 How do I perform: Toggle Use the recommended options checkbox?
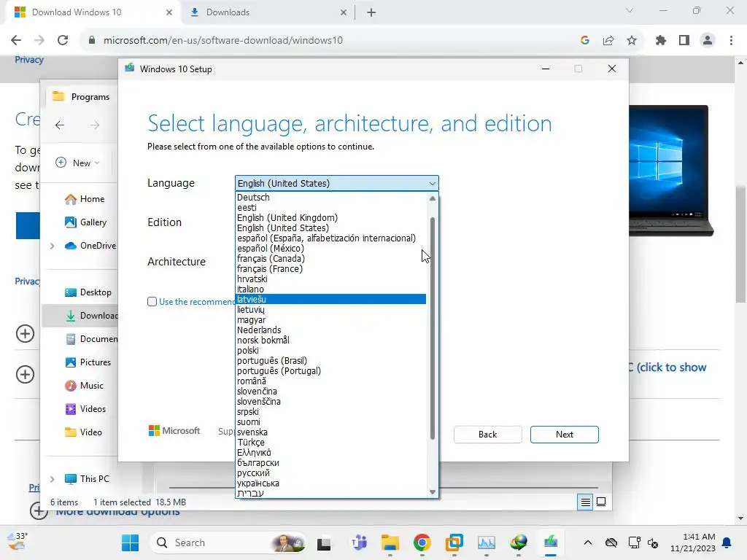(x=152, y=301)
